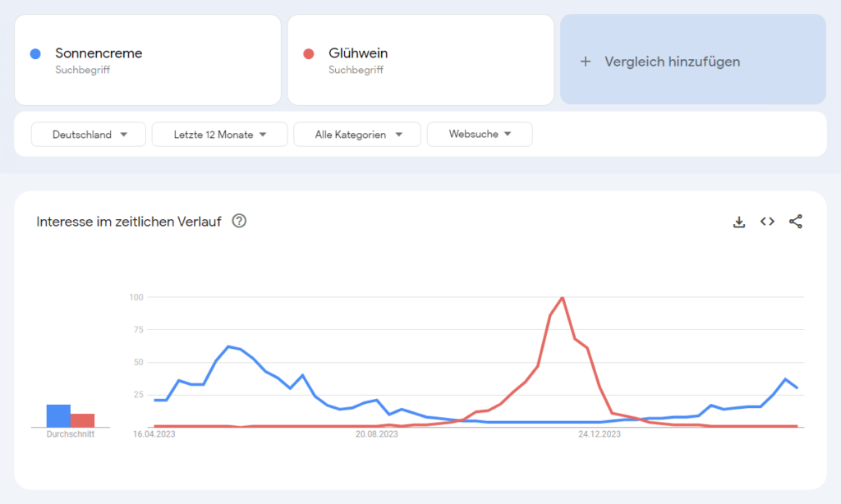Screen dimensions: 841x504
Task: Select the download arrow icon above the graph
Action: (739, 222)
